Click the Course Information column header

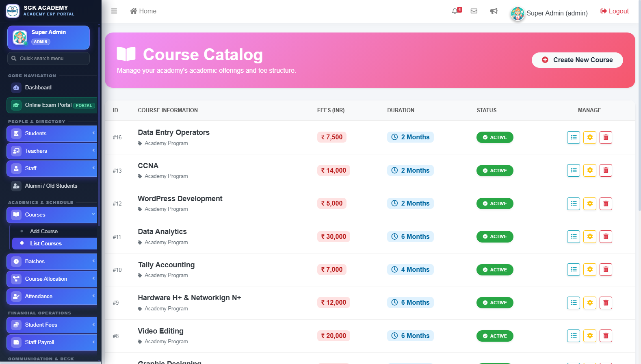click(x=168, y=110)
